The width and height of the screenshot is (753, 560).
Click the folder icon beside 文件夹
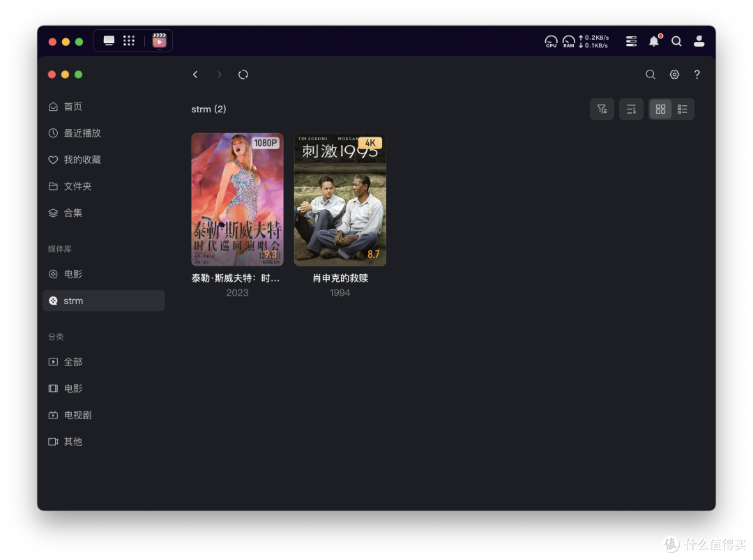pos(53,186)
